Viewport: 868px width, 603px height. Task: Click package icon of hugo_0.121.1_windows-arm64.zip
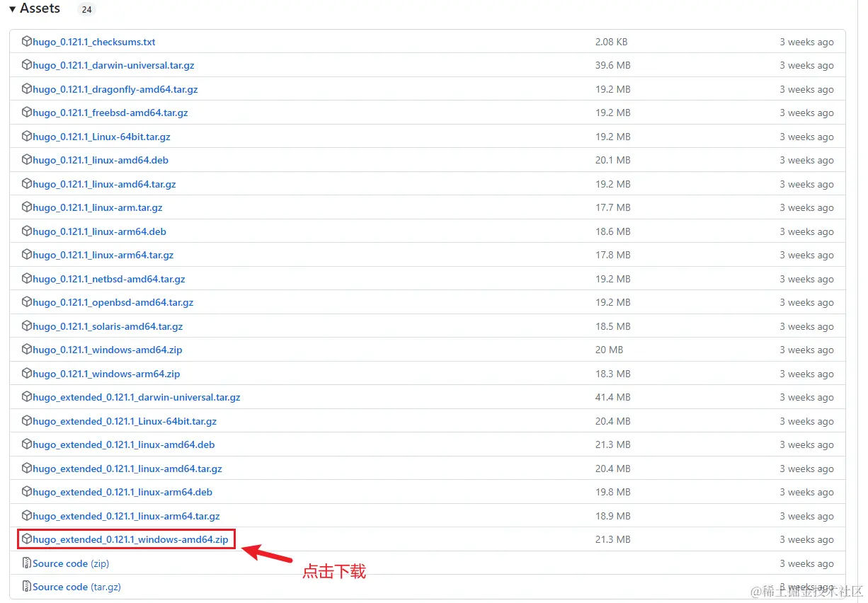tap(27, 374)
